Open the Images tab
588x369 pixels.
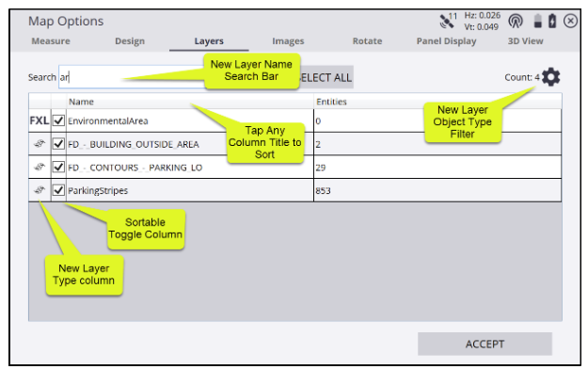(x=288, y=40)
